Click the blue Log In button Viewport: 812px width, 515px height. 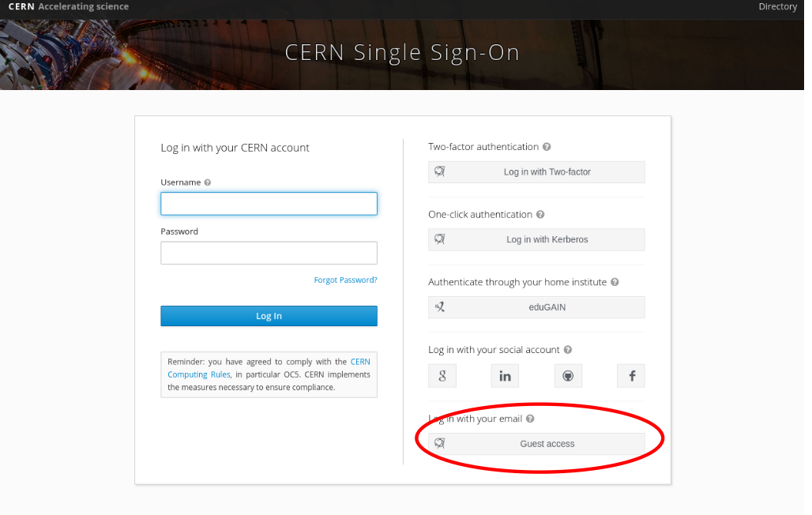coord(269,316)
